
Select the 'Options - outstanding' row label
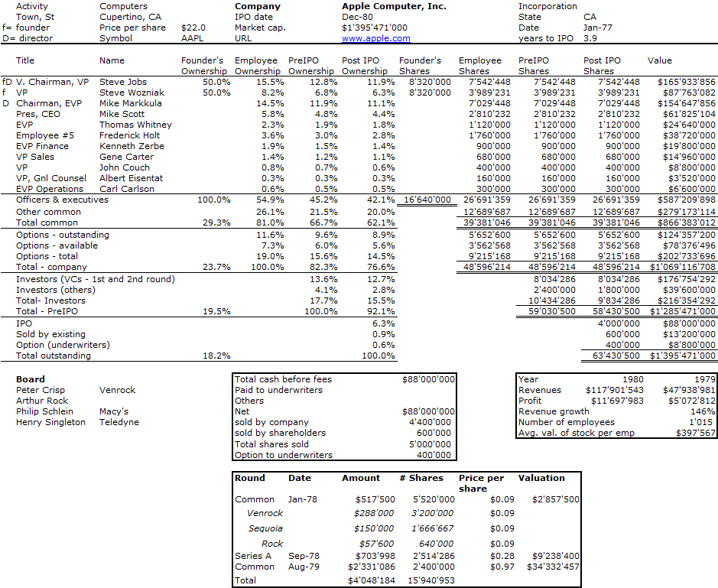pyautogui.click(x=62, y=235)
